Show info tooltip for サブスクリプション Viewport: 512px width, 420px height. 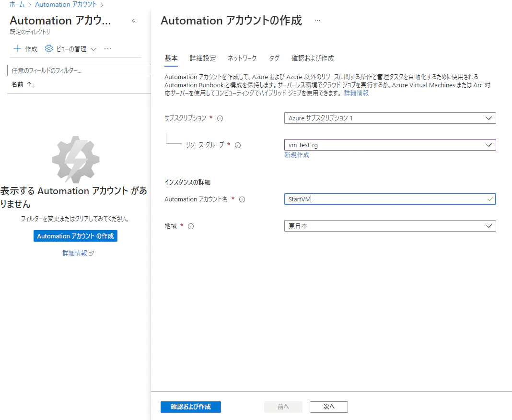220,118
